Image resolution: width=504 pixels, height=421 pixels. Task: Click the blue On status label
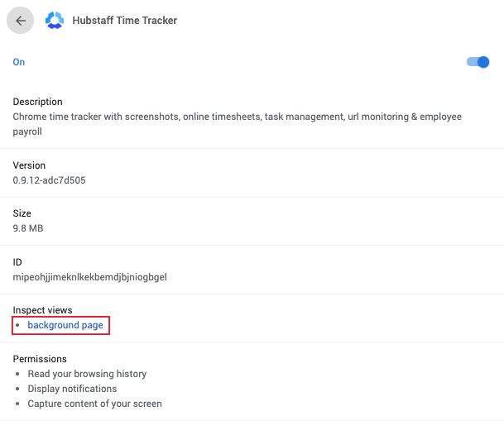[x=19, y=62]
